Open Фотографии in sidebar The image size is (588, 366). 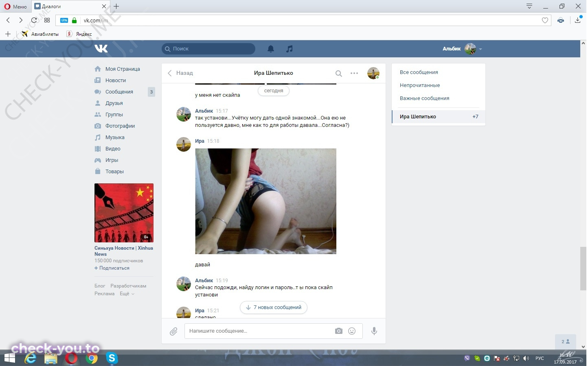point(120,126)
